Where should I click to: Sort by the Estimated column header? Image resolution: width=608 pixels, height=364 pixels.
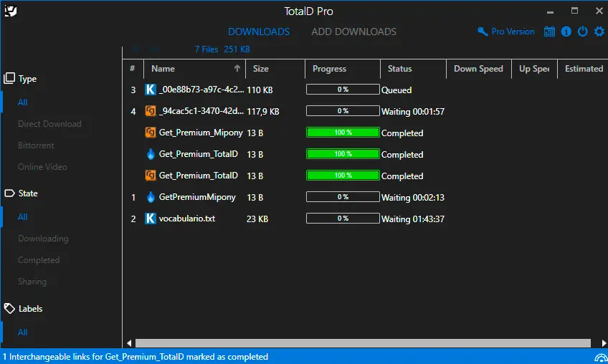coord(583,69)
